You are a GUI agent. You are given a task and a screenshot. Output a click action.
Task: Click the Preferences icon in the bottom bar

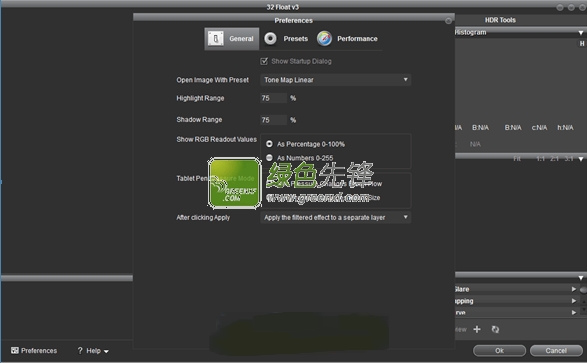pos(15,350)
